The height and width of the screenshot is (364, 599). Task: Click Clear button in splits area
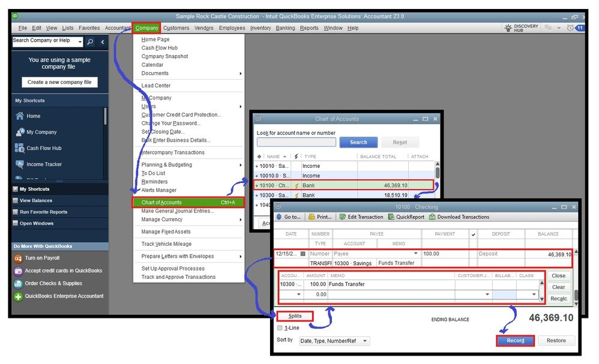coord(559,287)
